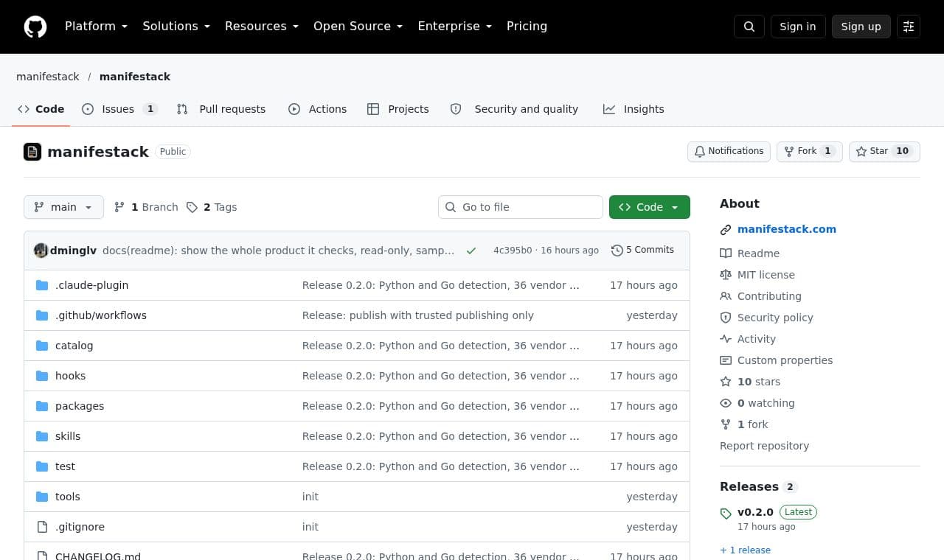The image size is (944, 560).
Task: Click the scale icon beside MIT license
Action: point(726,275)
